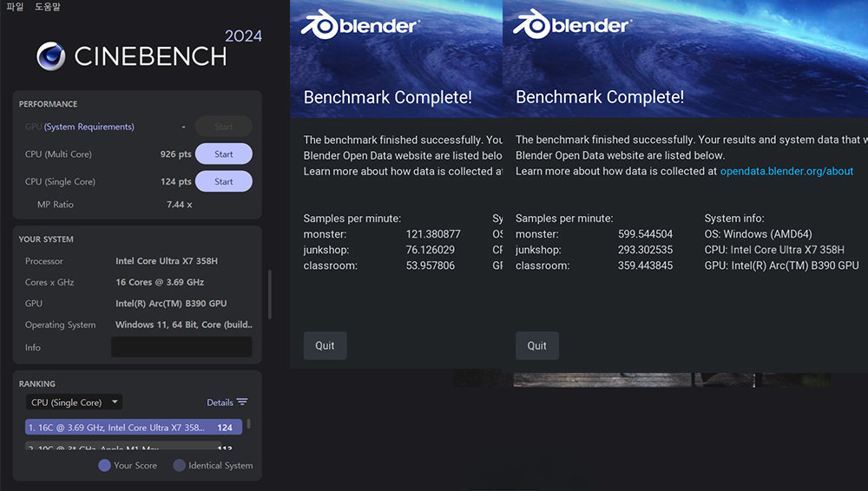Open the ranking Details view
The image size is (868, 491).
(220, 403)
